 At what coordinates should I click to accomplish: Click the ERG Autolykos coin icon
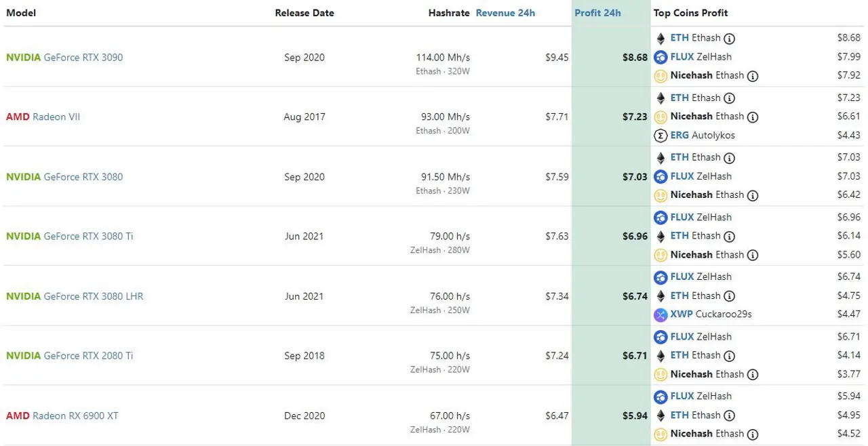660,136
